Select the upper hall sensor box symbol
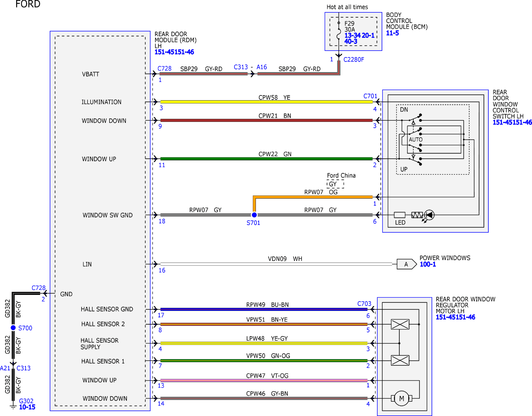 point(400,324)
